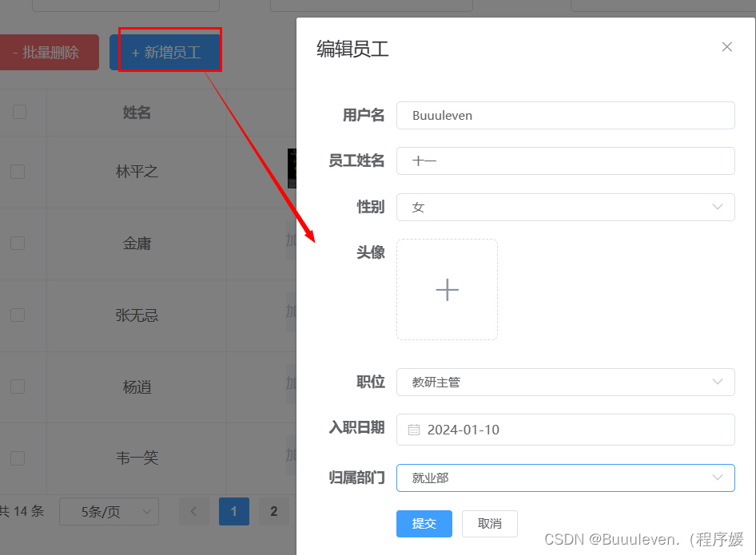Select page 1 in pagination
The width and height of the screenshot is (756, 555).
233,511
